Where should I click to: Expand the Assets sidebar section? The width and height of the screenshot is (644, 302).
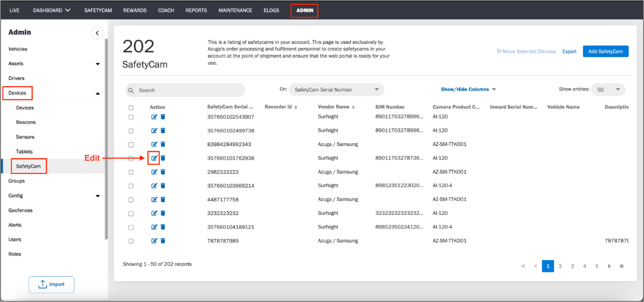tap(98, 64)
